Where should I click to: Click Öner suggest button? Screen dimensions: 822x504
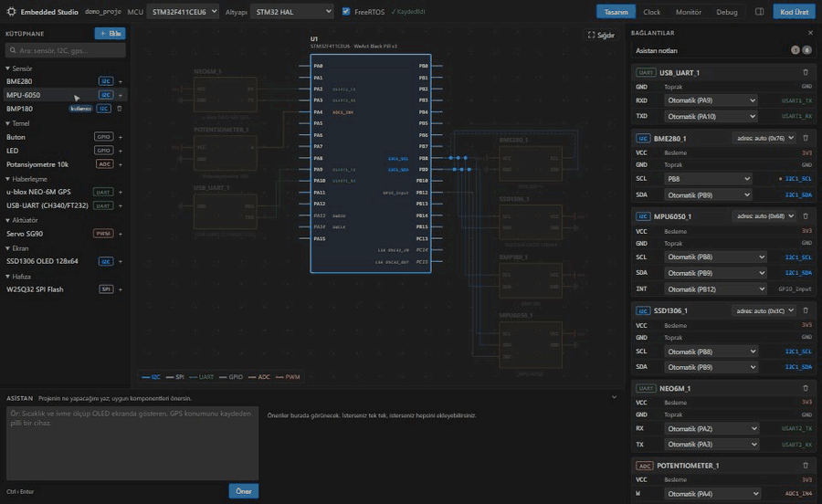tap(244, 491)
